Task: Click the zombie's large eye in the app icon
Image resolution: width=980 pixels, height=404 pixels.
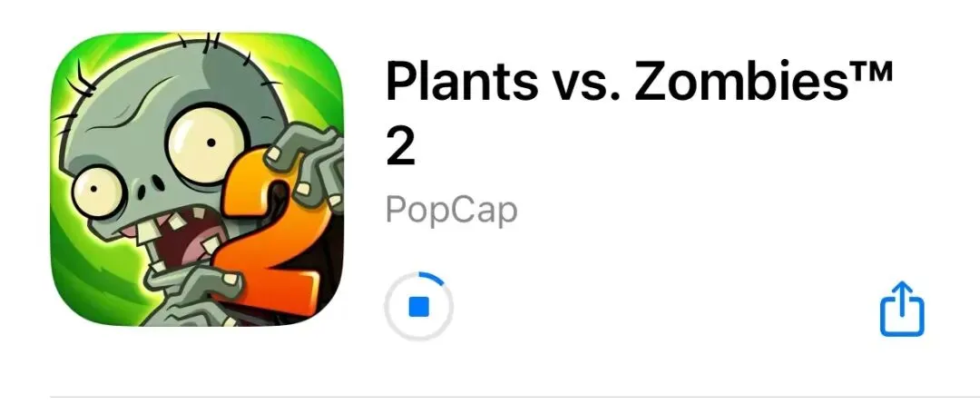Action: [x=208, y=143]
